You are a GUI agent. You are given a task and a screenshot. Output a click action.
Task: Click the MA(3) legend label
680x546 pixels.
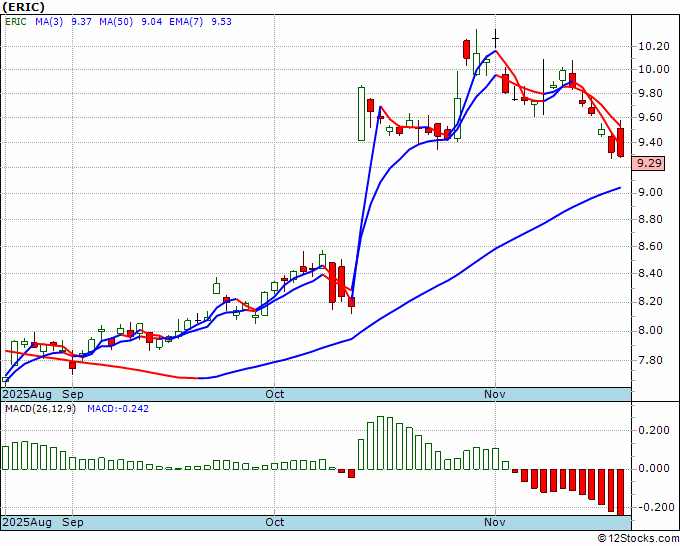click(x=49, y=22)
